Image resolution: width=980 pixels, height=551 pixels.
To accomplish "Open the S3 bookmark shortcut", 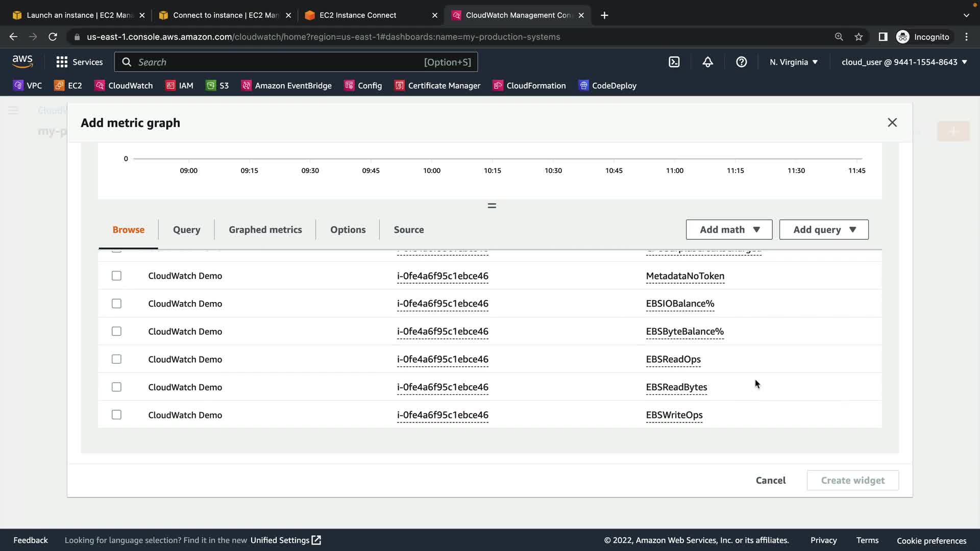I will pos(217,86).
